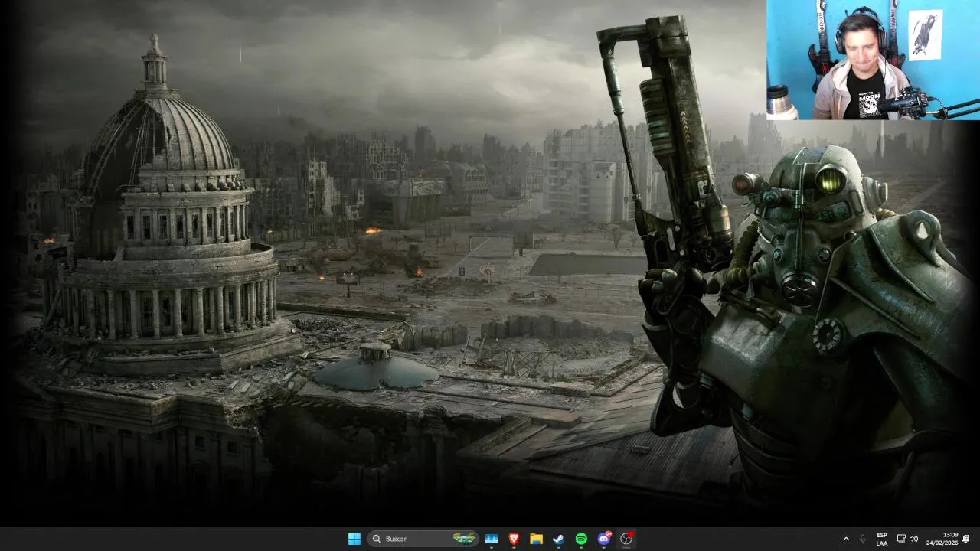Open Steam from the taskbar

[x=558, y=539]
